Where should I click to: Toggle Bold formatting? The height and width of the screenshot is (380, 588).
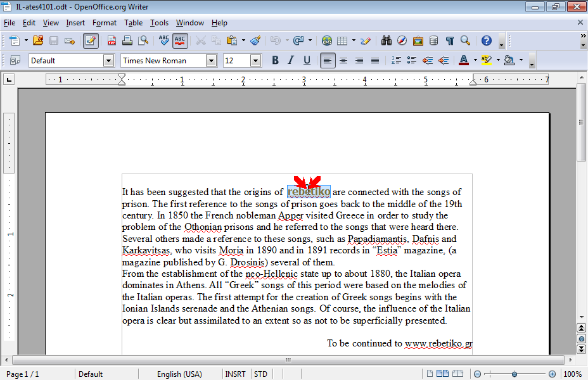coord(275,60)
